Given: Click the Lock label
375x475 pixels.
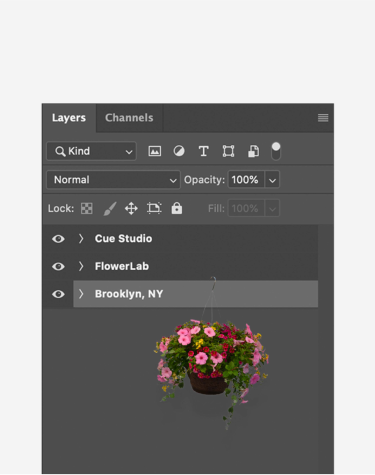Looking at the screenshot, I should [61, 209].
